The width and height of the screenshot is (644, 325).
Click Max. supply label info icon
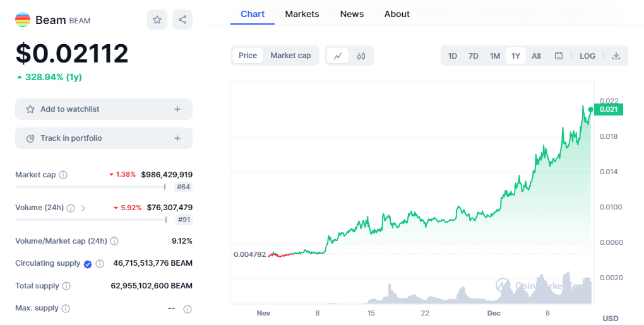(65, 308)
